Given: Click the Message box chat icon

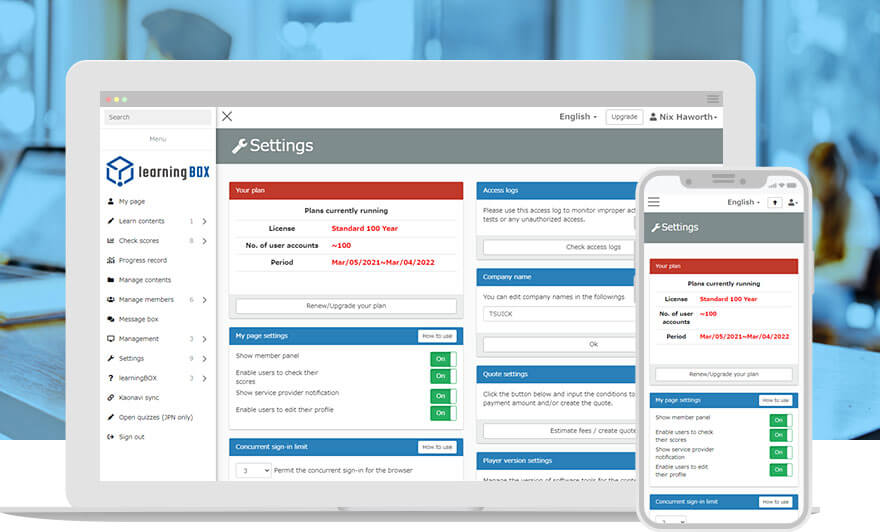Looking at the screenshot, I should click(x=110, y=319).
